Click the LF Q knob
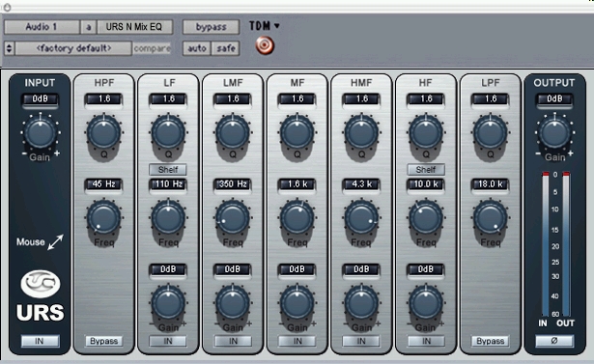The image size is (594, 364). click(x=168, y=132)
